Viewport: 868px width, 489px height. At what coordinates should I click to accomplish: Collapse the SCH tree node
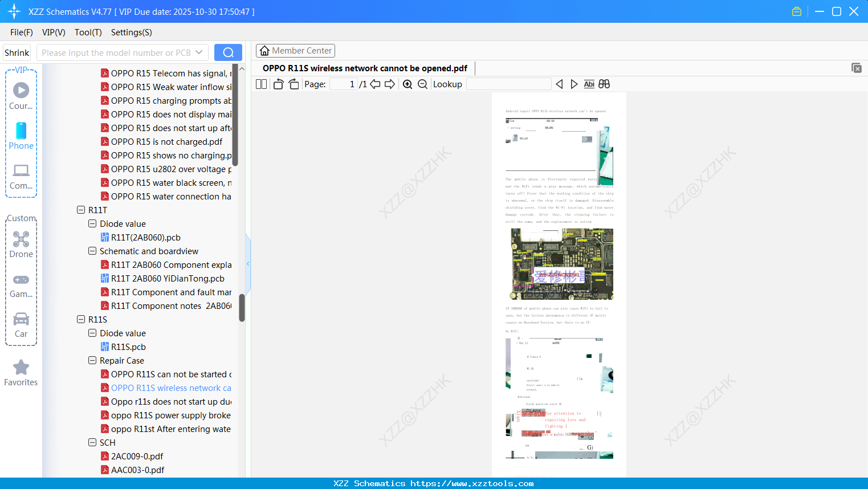click(x=92, y=442)
